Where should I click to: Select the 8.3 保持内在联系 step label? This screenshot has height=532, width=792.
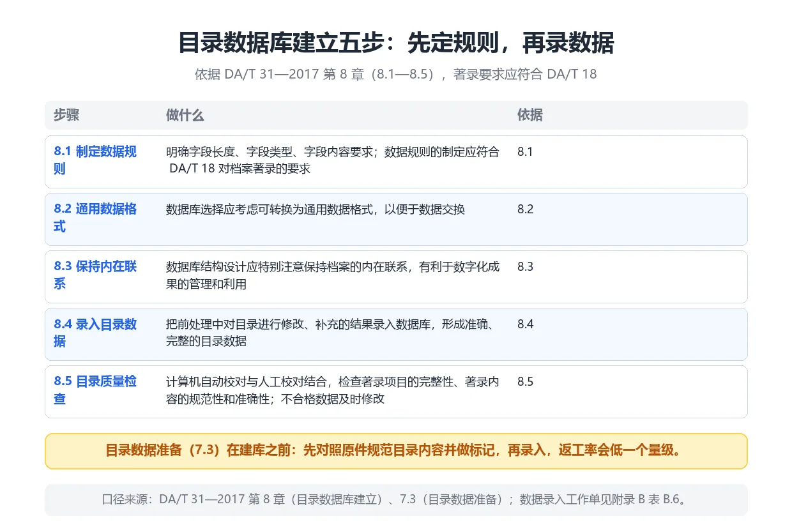point(96,275)
